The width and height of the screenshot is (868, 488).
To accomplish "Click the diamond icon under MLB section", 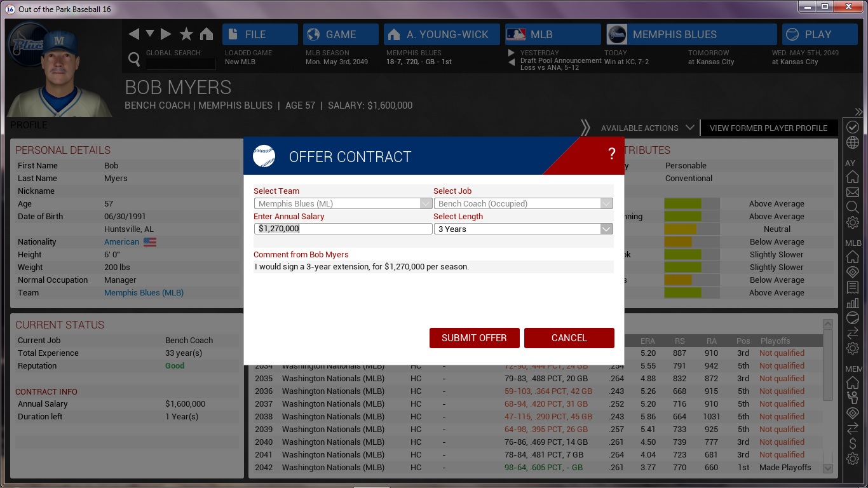I will pos(853,272).
